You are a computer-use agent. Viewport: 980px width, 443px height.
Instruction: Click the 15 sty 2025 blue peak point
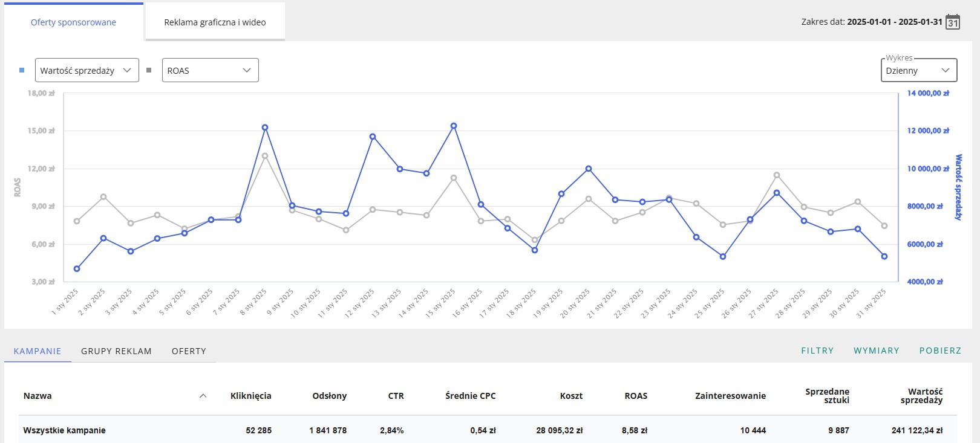(454, 126)
